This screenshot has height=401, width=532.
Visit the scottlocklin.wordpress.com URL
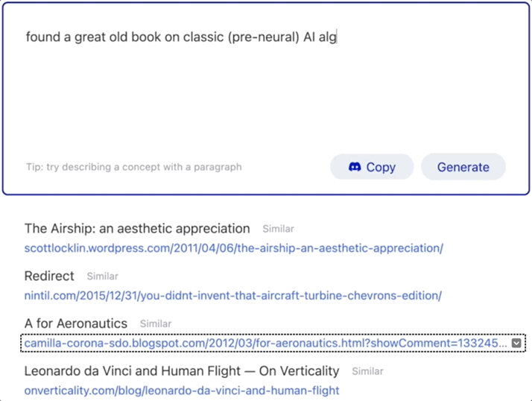coord(233,248)
